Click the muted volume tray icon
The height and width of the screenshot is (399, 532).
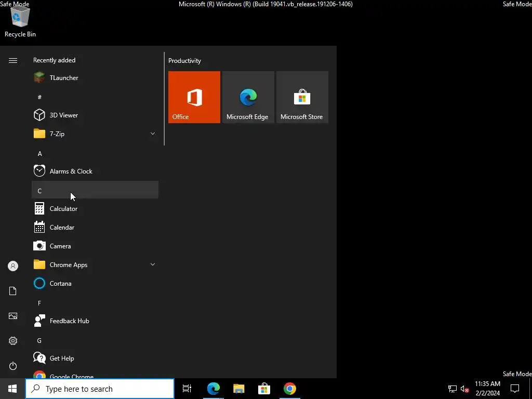[465, 389]
